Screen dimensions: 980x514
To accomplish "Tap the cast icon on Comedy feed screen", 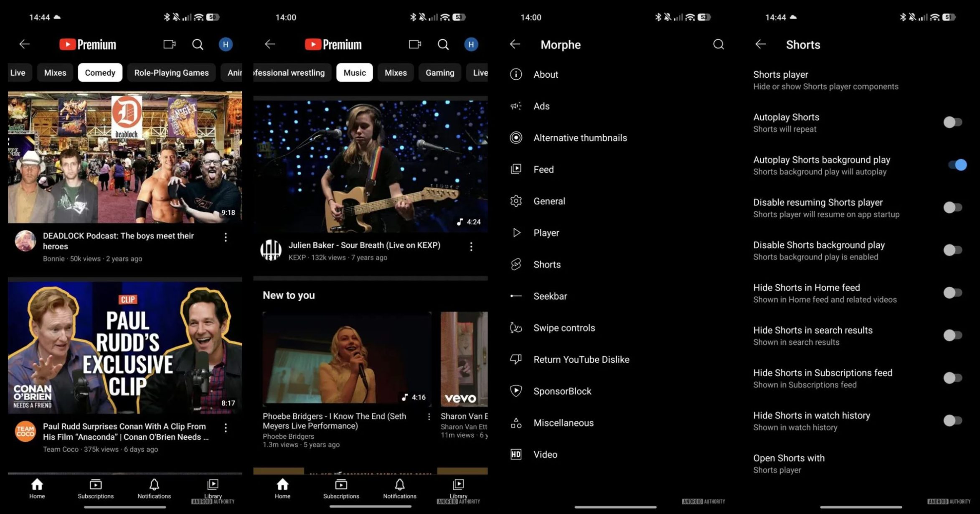I will coord(169,44).
